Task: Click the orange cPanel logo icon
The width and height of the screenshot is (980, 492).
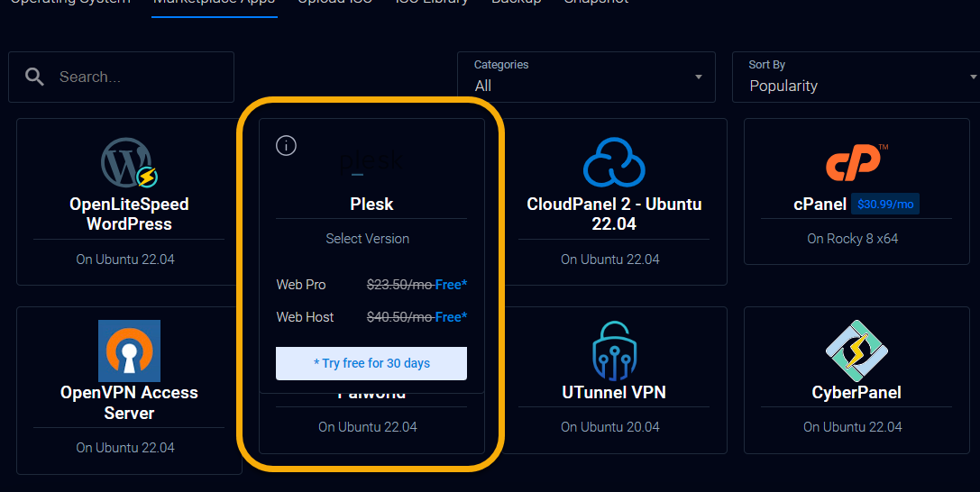Action: [856, 162]
